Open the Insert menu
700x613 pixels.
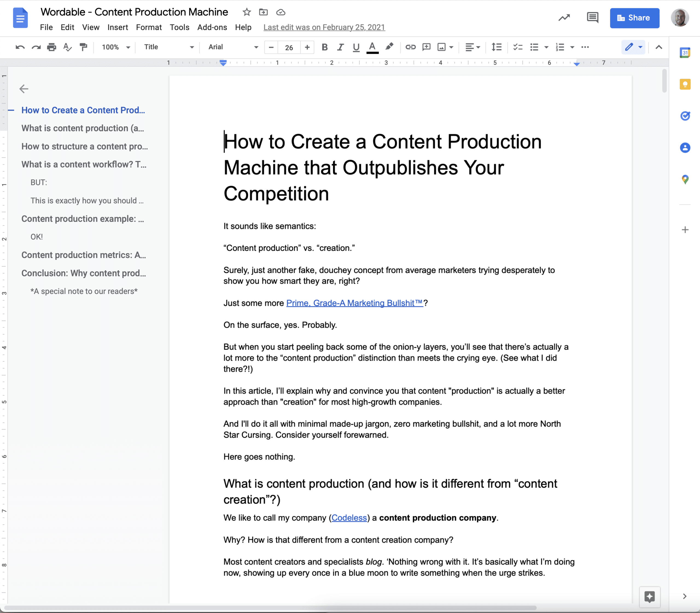[117, 27]
